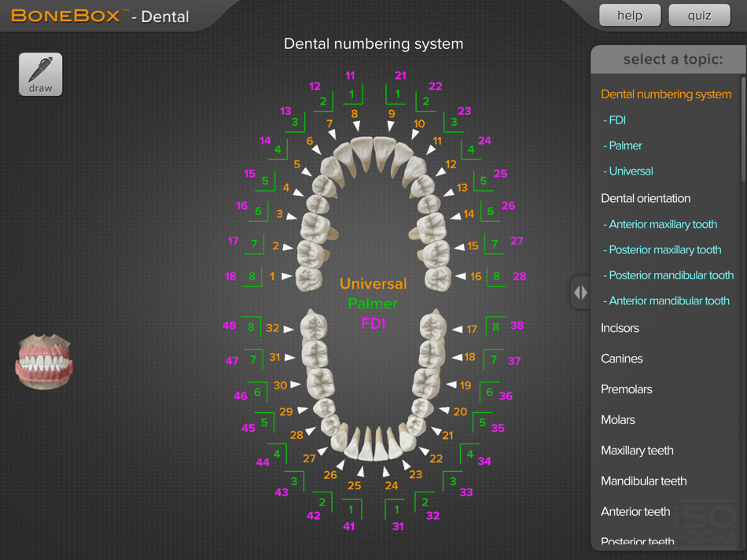Select the Maxillary teeth topic

coord(637,450)
